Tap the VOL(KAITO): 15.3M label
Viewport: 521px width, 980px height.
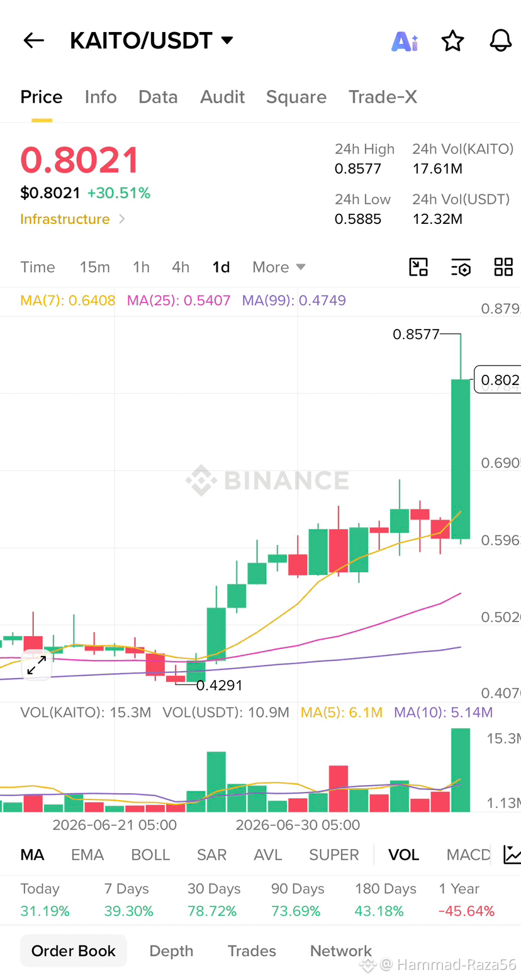[x=86, y=713]
